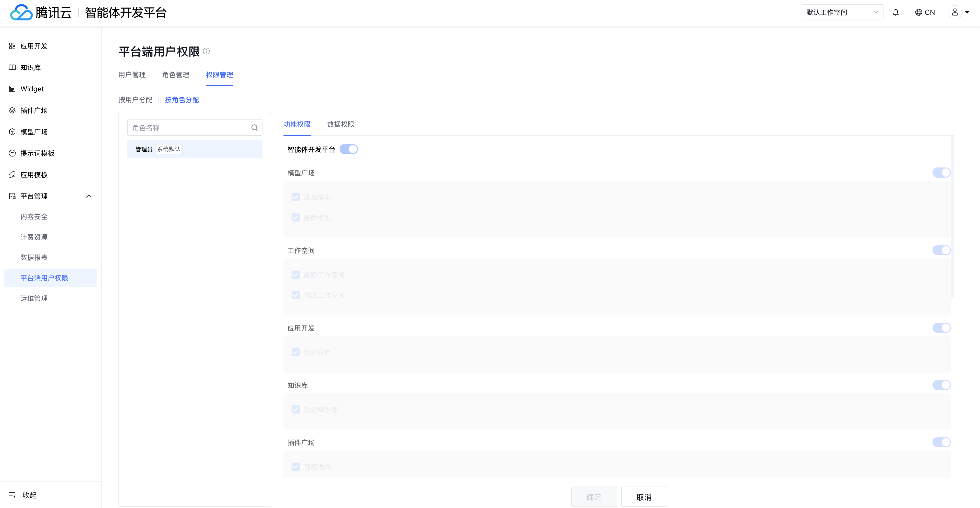This screenshot has height=508, width=980.
Task: Click the permissions panel vertical scrollbar
Action: (x=952, y=217)
